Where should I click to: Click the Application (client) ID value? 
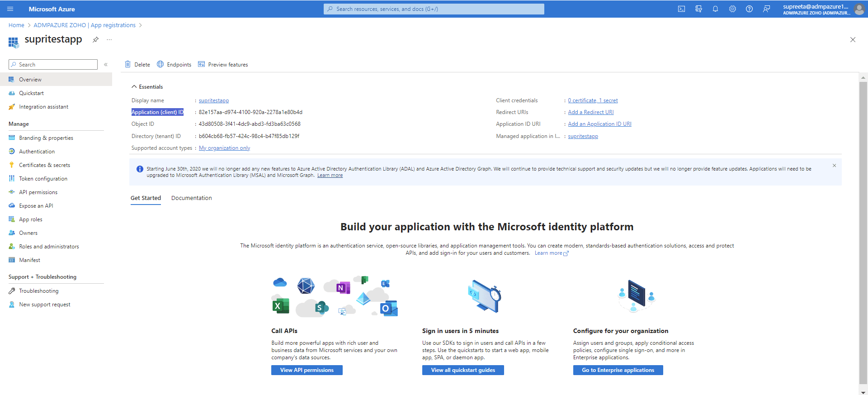click(250, 112)
